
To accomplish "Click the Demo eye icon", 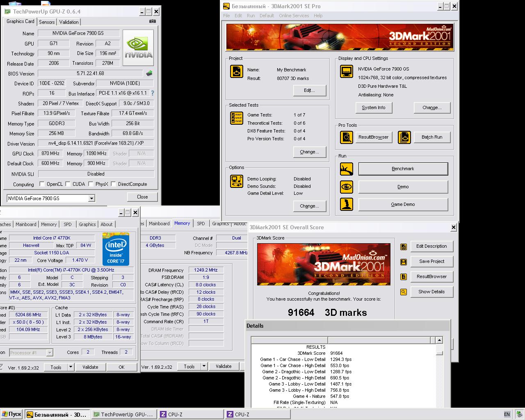I will [347, 187].
